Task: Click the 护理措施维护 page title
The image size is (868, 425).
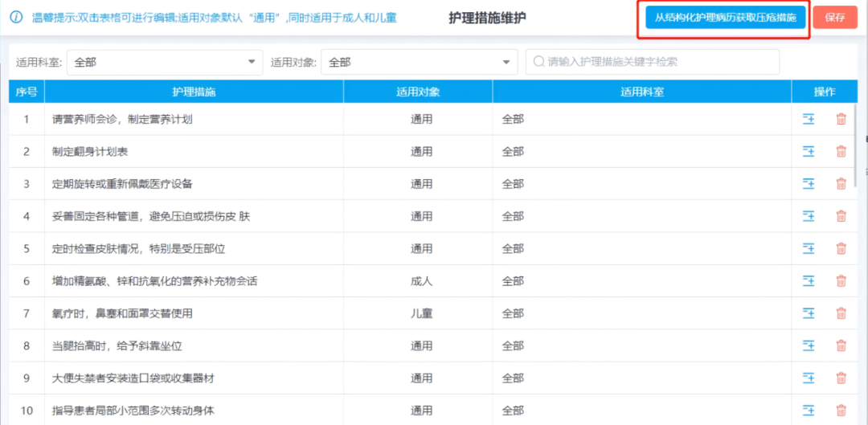Action: tap(487, 18)
